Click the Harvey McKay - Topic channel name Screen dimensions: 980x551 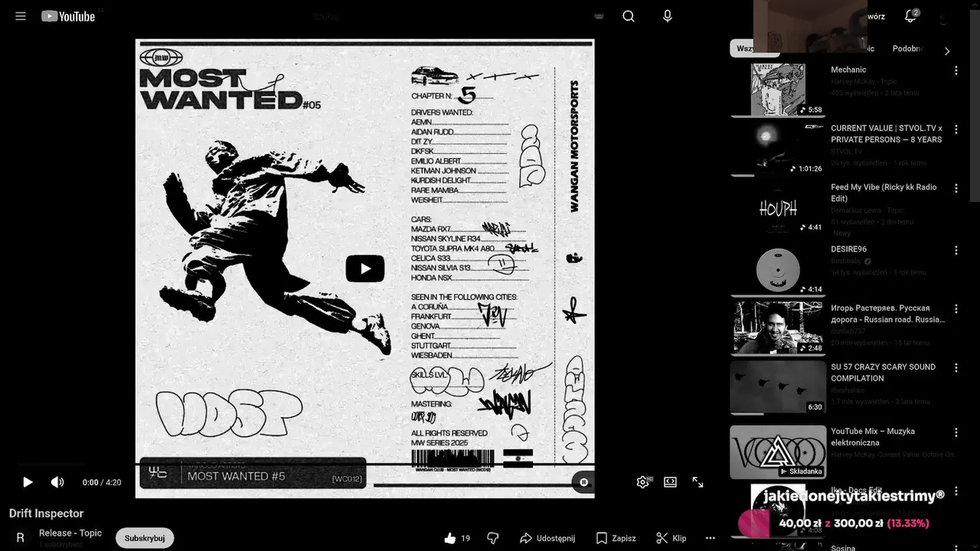pos(864,81)
